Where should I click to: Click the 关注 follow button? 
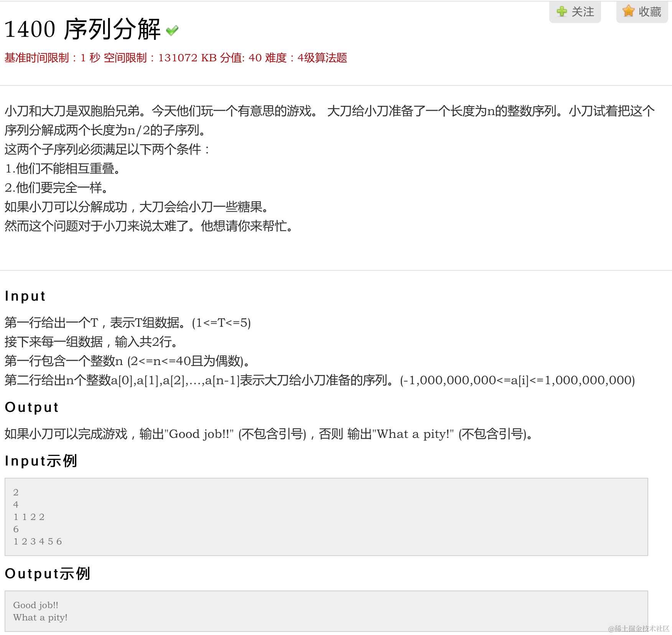[575, 12]
